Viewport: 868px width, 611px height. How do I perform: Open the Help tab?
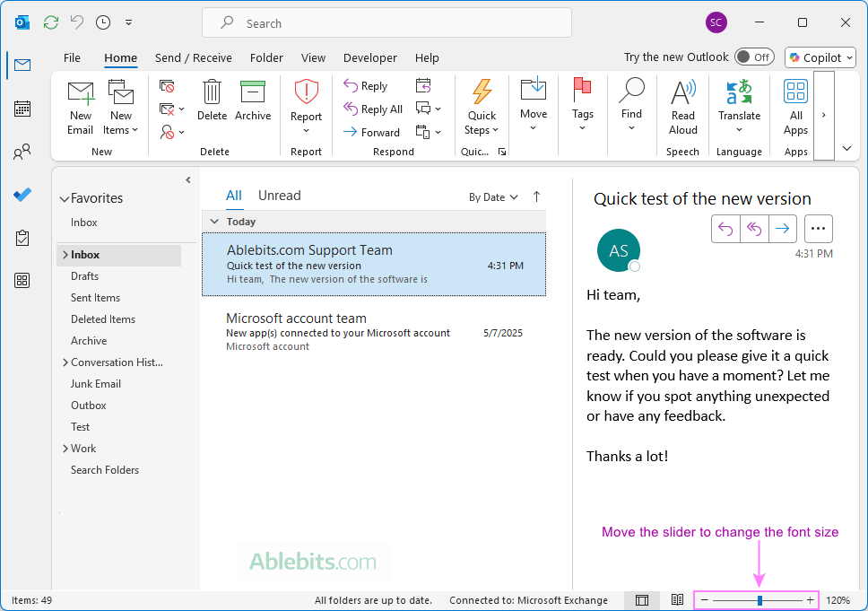(427, 57)
